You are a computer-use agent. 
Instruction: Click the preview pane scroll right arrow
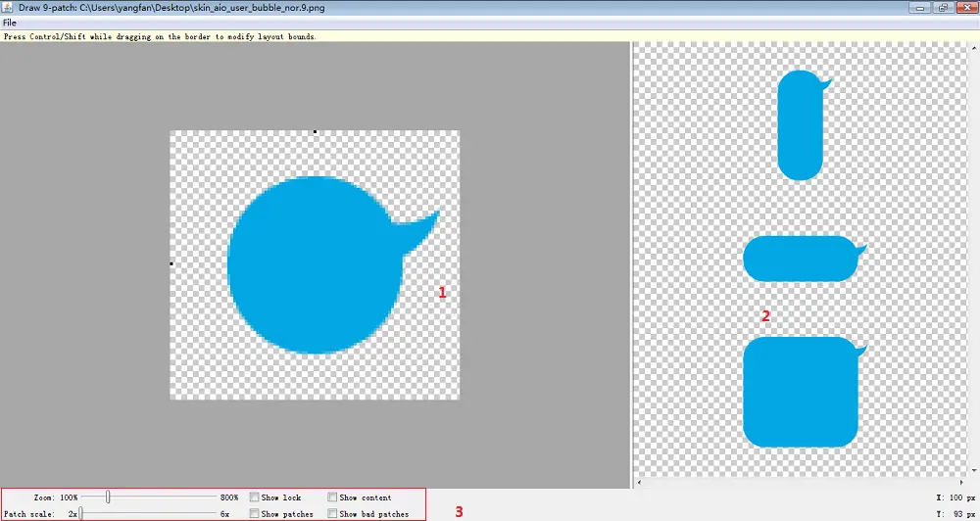pyautogui.click(x=961, y=482)
